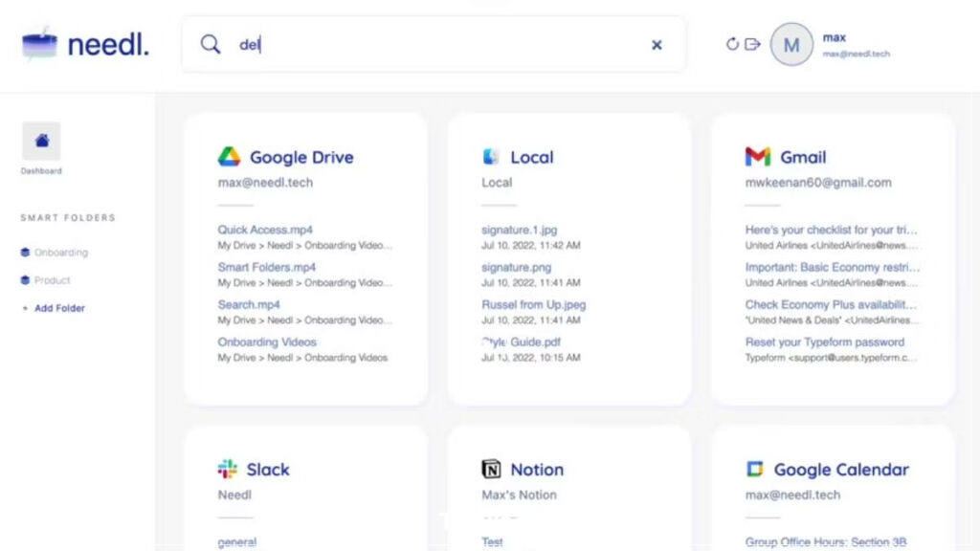The image size is (980, 551).
Task: Open Russel from Up.jpeg
Action: [x=534, y=305]
